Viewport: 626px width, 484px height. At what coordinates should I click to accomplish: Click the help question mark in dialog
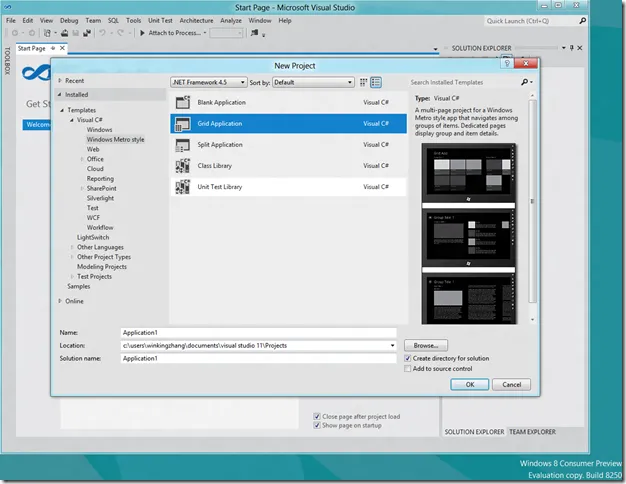[x=508, y=64]
